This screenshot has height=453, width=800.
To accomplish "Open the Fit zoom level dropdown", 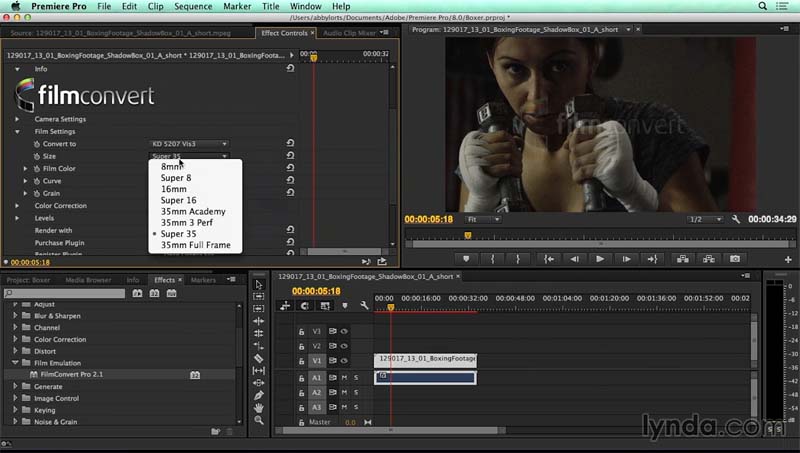I will 483,219.
